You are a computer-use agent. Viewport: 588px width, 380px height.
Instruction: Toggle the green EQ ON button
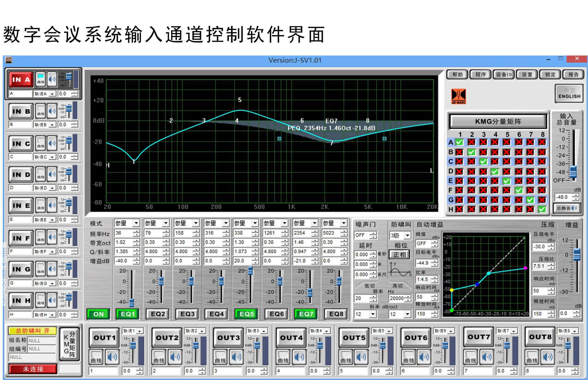pos(98,314)
